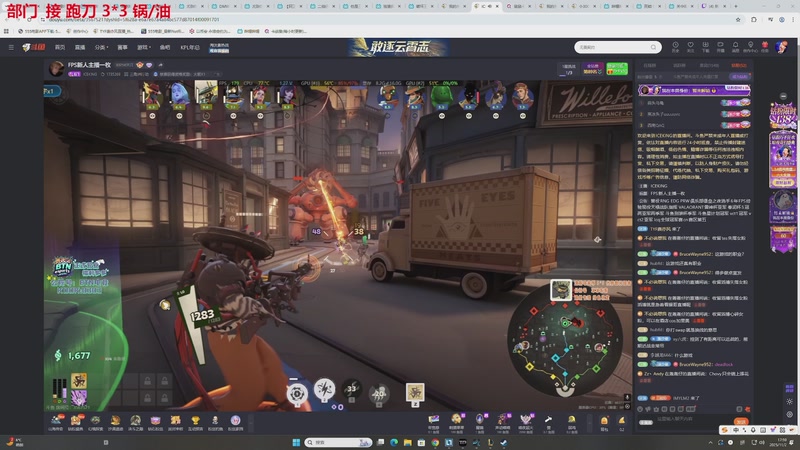800x450 pixels.
Task: Open the second gift icon in the lower-left strip
Action: pyautogui.click(x=76, y=422)
